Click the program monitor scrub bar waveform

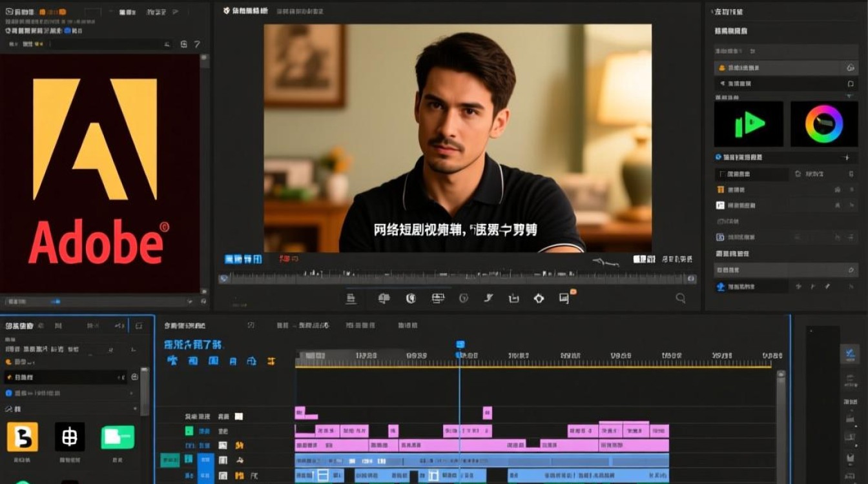457,278
